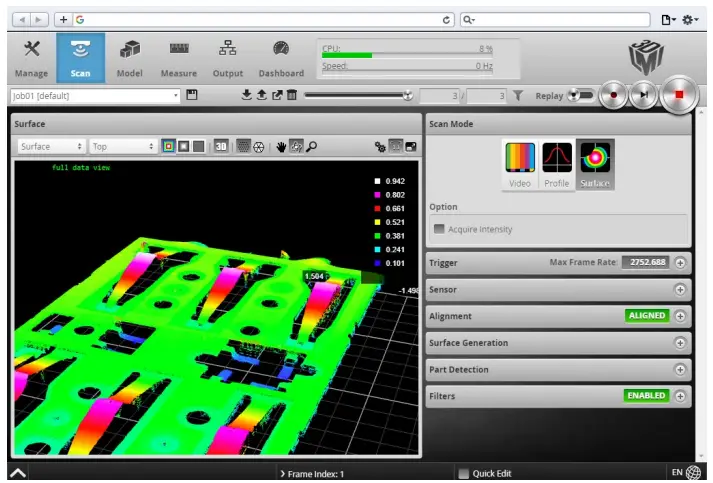
Task: Enable the Acquire Intensity checkbox
Action: point(439,229)
